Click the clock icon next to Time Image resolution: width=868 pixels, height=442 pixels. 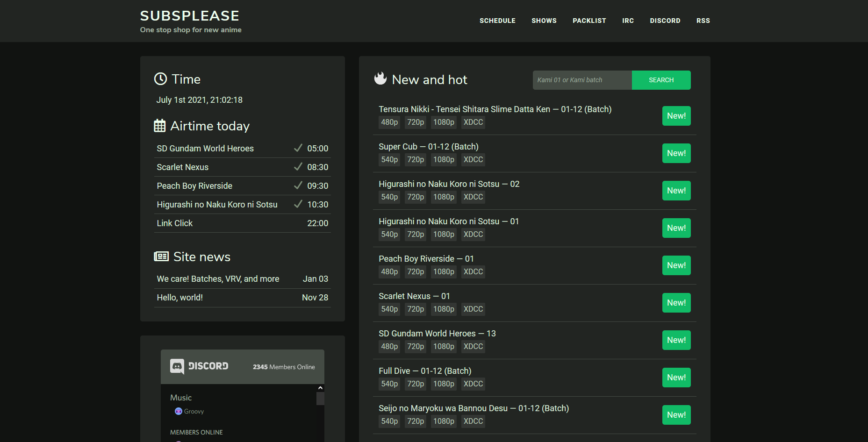(160, 79)
